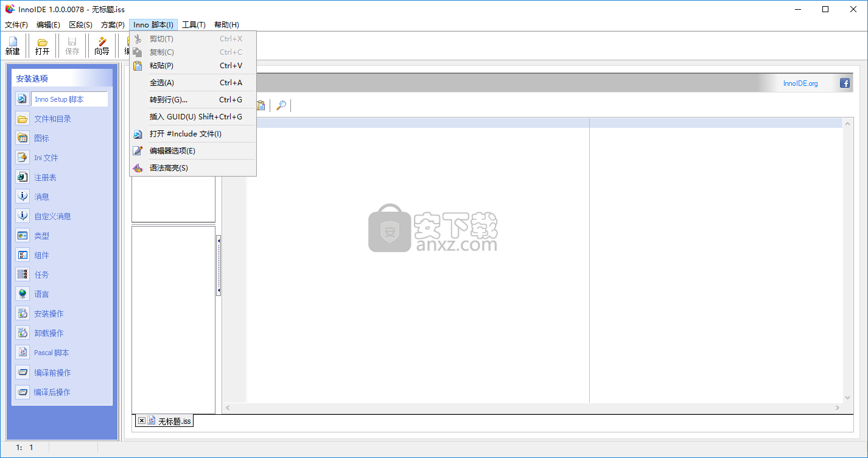Click the magnifier search icon in editor toolbar
868x458 pixels.
point(281,105)
